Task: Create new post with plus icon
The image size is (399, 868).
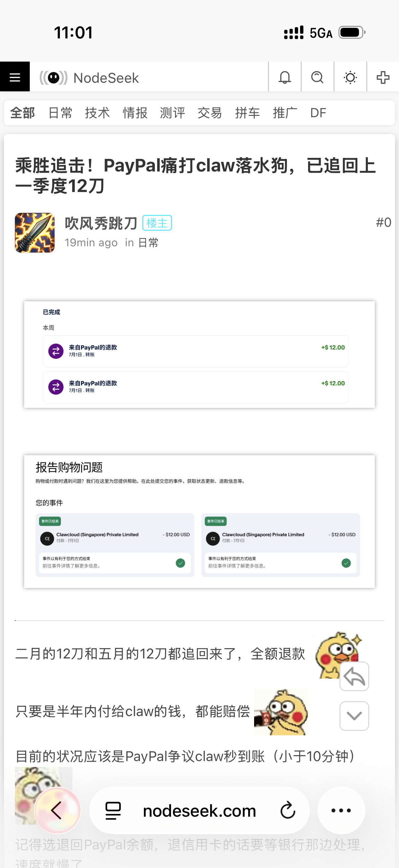Action: tap(383, 77)
